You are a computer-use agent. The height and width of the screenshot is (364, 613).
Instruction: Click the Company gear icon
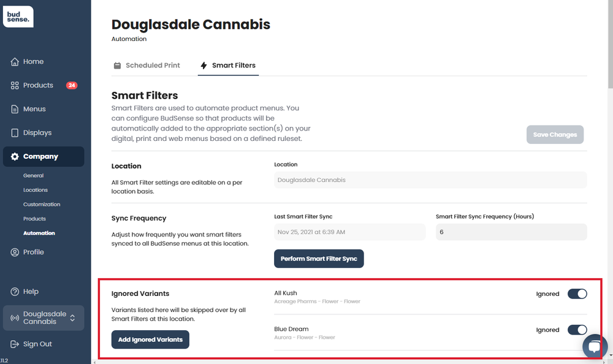(15, 157)
